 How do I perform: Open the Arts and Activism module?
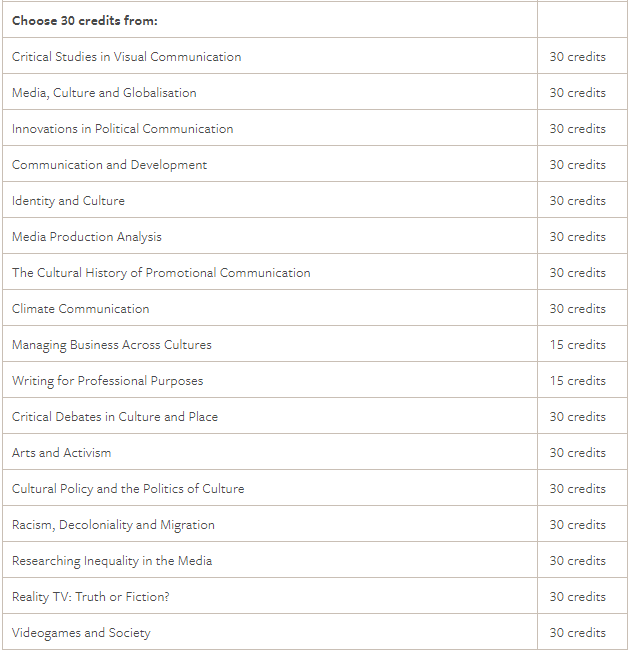click(x=62, y=453)
